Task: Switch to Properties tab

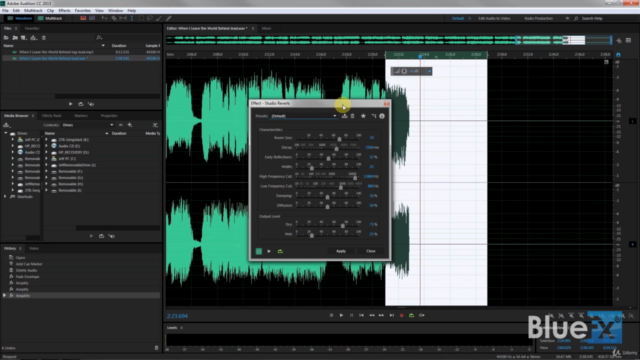Action: tap(109, 116)
